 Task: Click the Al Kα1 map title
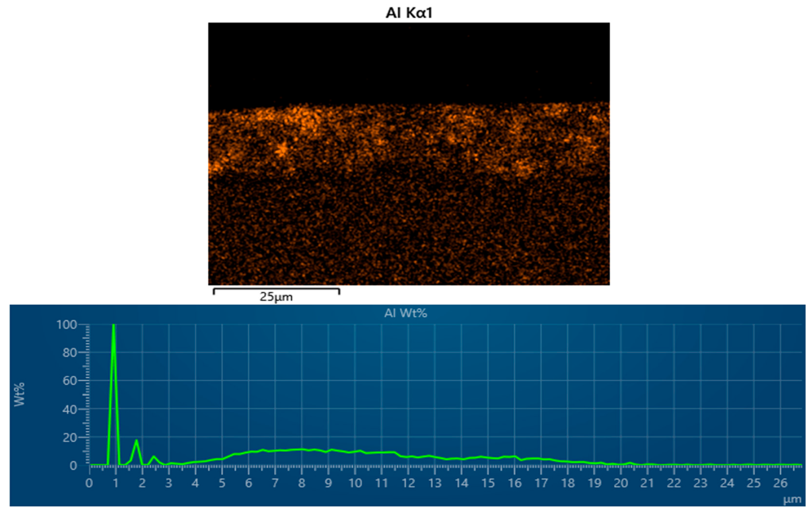tap(409, 13)
